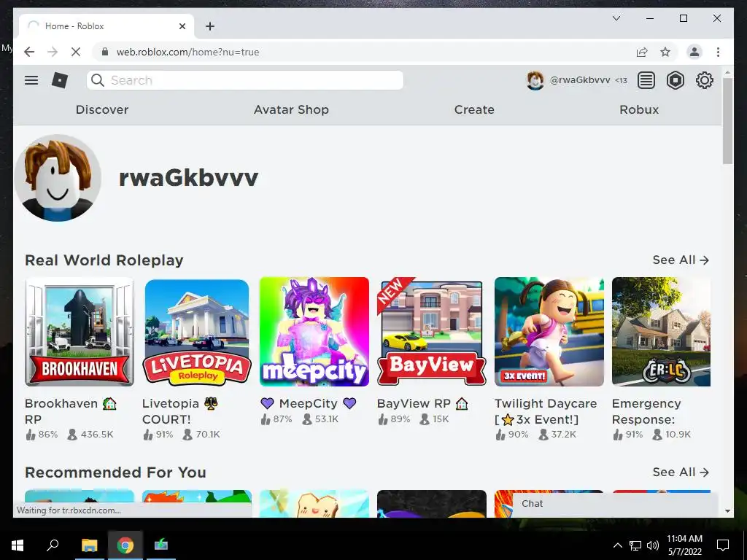Click the BayView RP title text
This screenshot has height=560, width=747.
[x=422, y=403]
